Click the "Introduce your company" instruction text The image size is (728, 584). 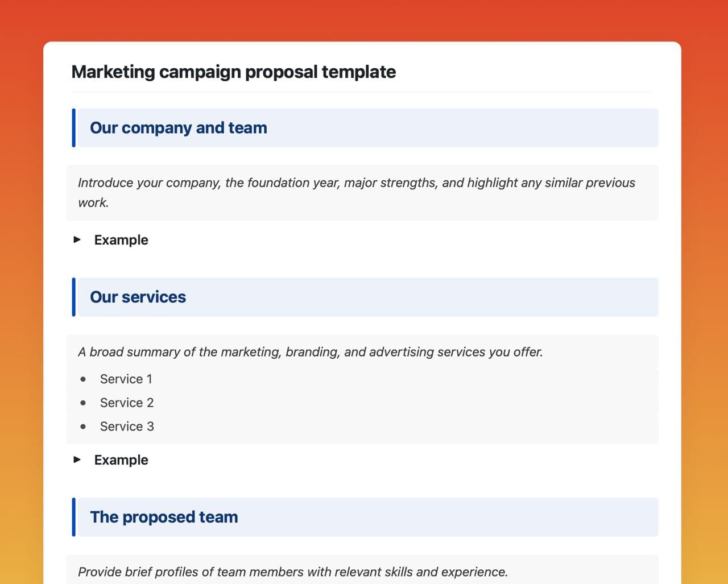click(356, 183)
